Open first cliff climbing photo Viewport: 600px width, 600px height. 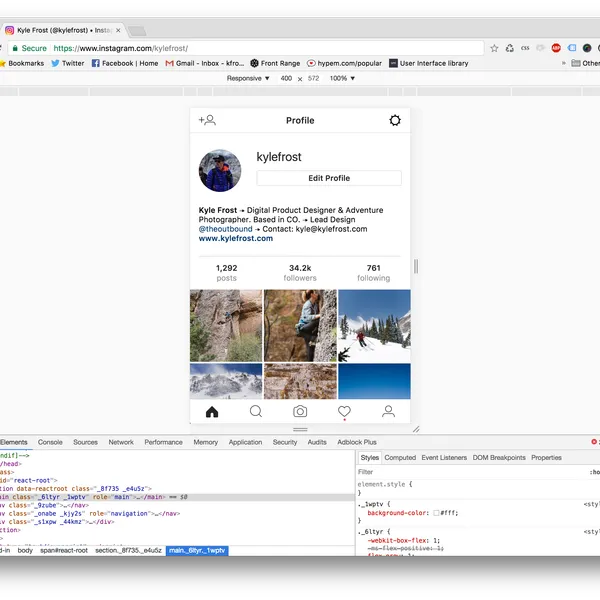coord(226,326)
